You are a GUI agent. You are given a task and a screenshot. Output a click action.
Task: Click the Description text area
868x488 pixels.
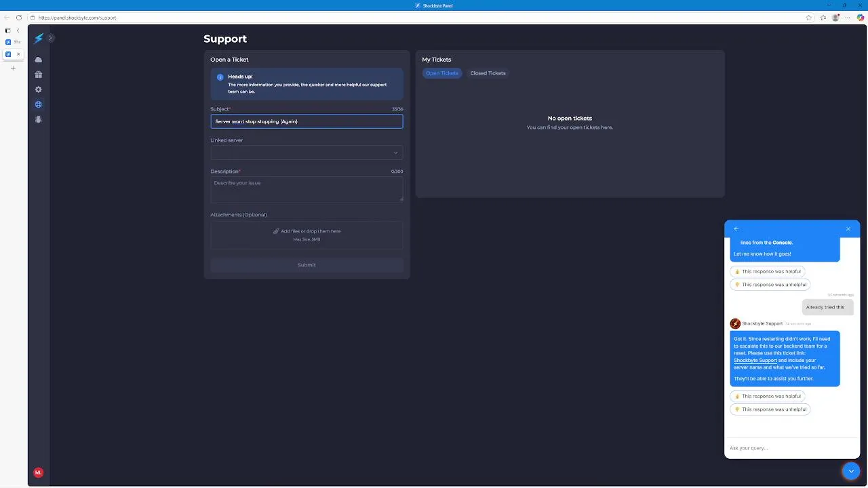[307, 190]
